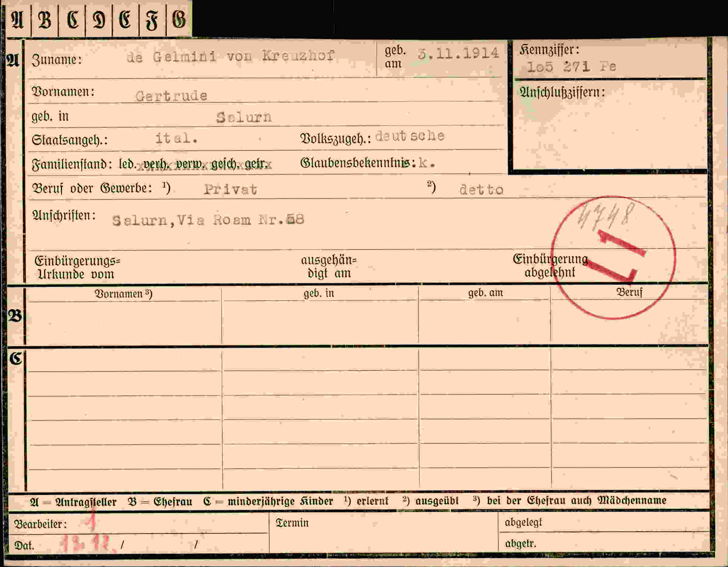Click birthplace Salurn in 'geb. in' row
728x567 pixels.
[x=244, y=117]
